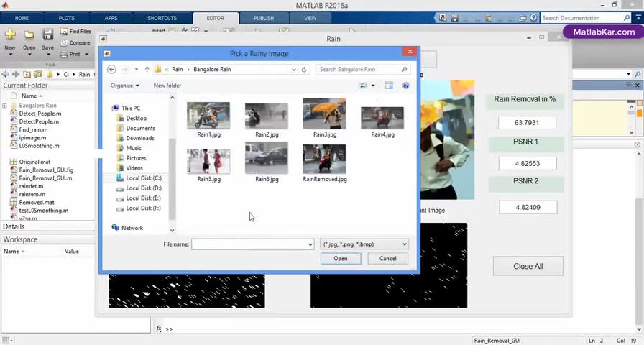Viewport: 644px width, 345px height.
Task: Select Pictures in navigation pane
Action: click(x=132, y=158)
